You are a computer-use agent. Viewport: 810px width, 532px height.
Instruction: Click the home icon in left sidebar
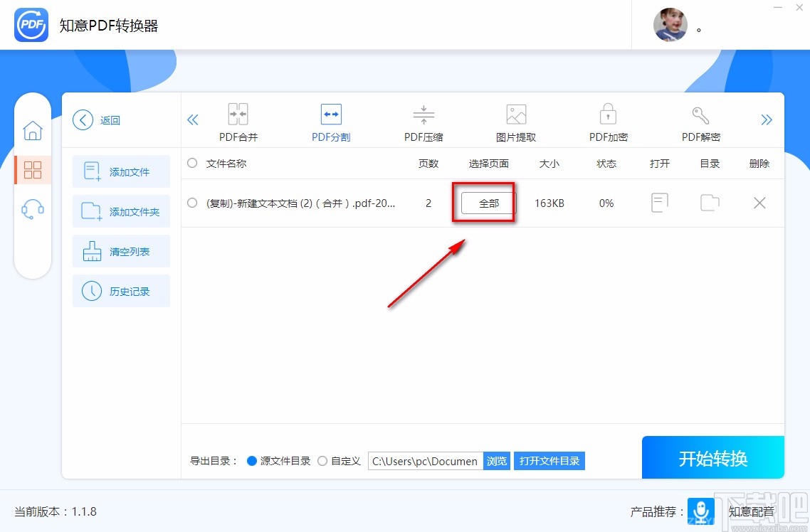[x=33, y=130]
